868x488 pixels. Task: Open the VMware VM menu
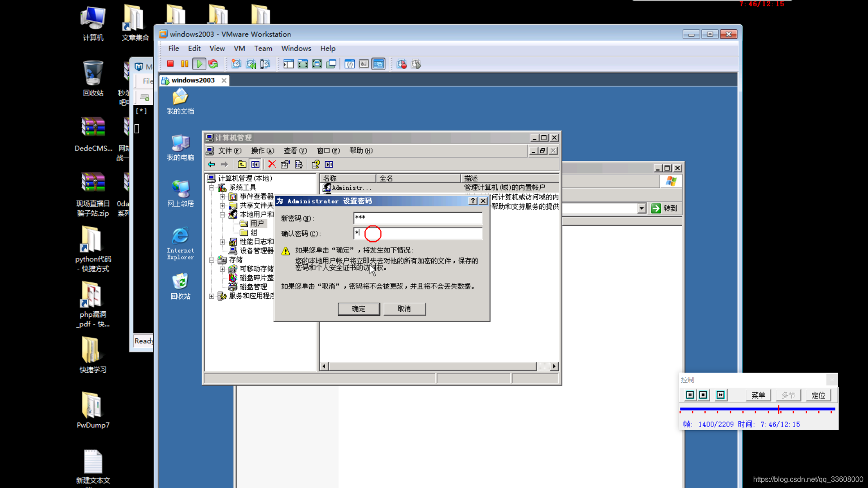(239, 48)
